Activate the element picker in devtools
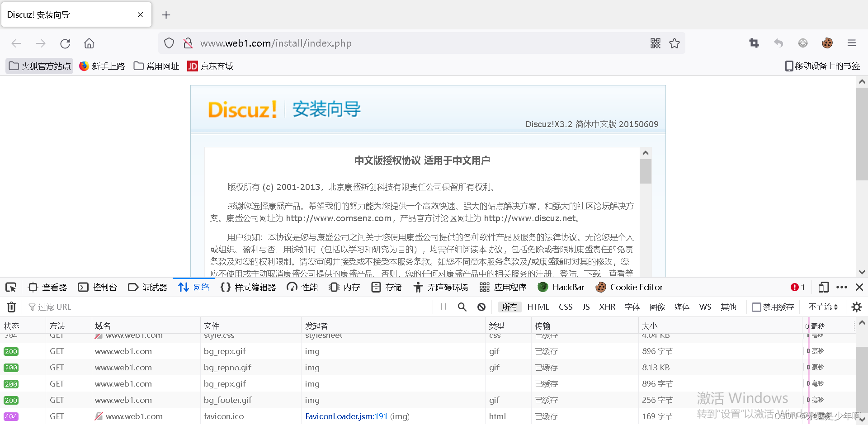 [11, 287]
